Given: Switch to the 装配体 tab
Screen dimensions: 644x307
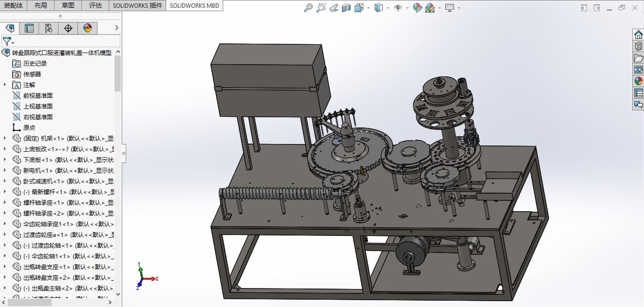Looking at the screenshot, I should coord(13,5).
